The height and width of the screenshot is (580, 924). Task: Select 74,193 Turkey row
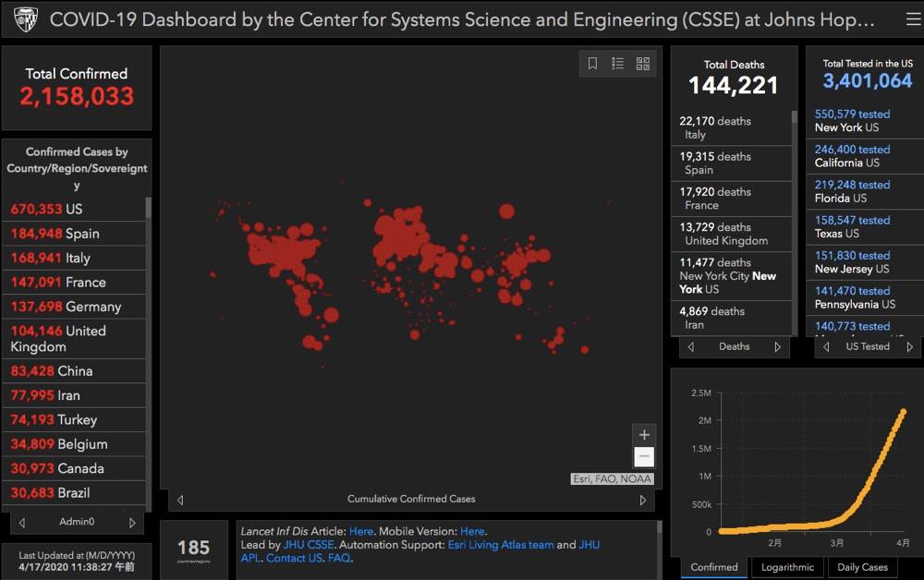click(x=74, y=420)
